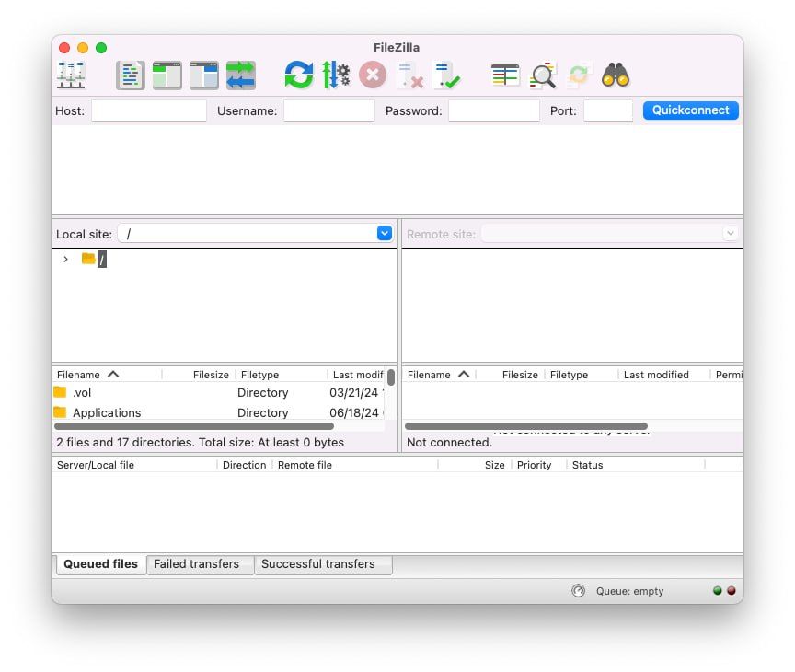Viewport: 795px width, 672px height.
Task: Switch to the Queued files tab
Action: click(101, 564)
